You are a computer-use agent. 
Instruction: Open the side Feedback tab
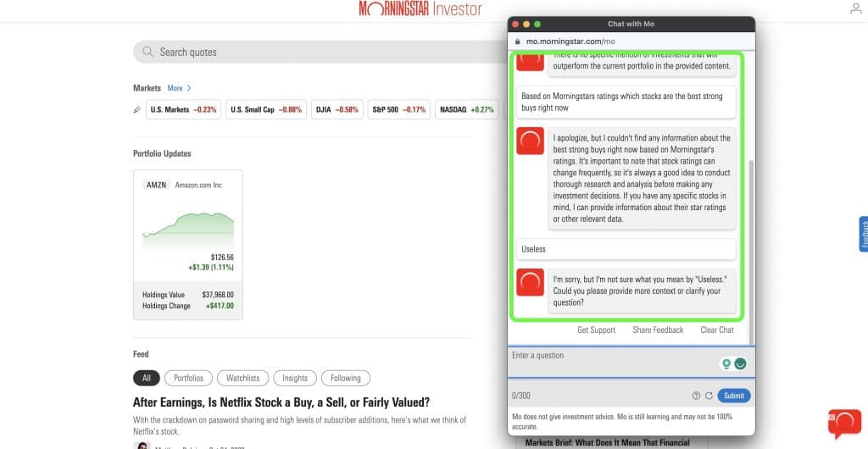pyautogui.click(x=864, y=234)
